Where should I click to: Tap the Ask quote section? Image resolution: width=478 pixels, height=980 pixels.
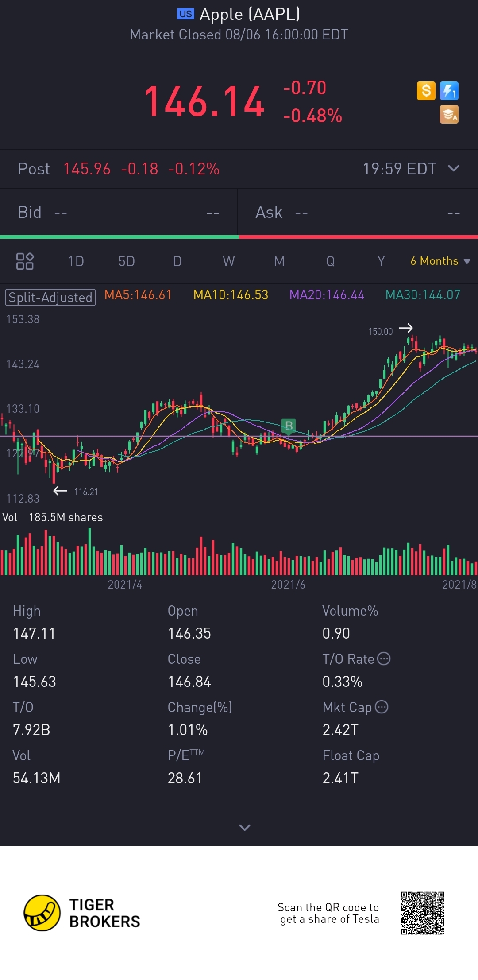point(358,213)
